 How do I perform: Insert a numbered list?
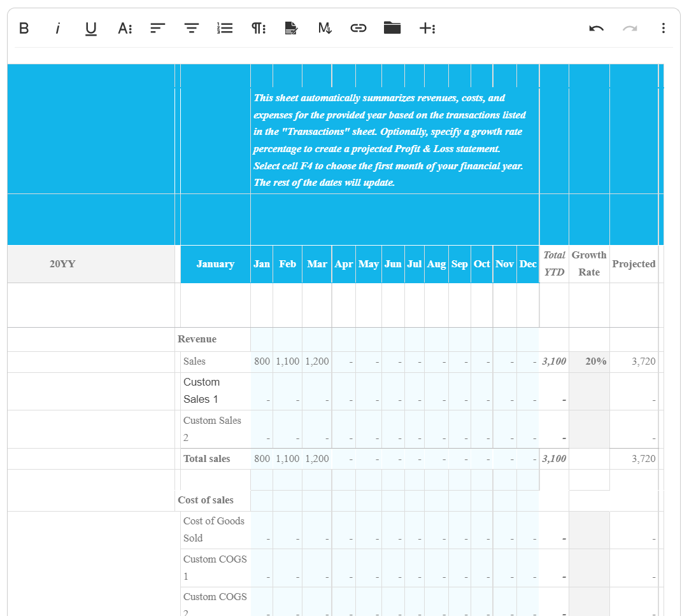pos(225,28)
